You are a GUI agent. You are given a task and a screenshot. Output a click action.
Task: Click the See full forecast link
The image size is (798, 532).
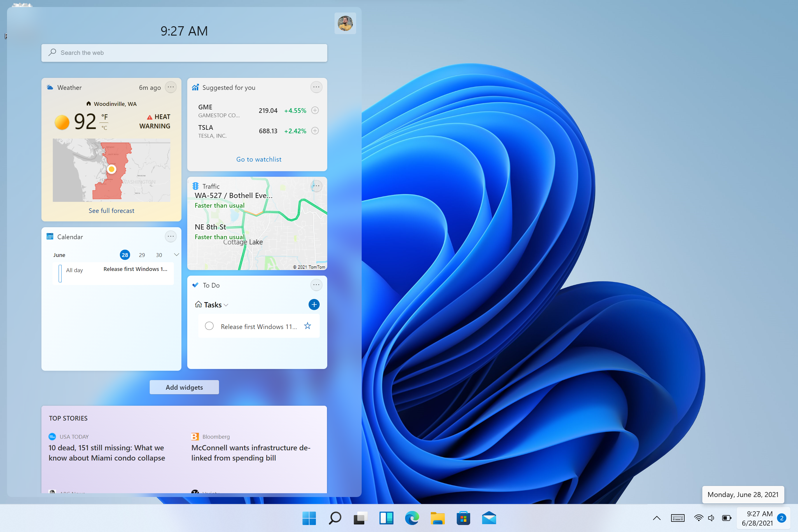click(x=111, y=210)
